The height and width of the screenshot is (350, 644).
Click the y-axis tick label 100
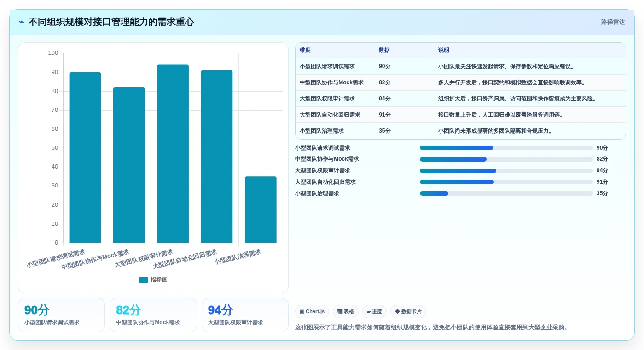(53, 53)
